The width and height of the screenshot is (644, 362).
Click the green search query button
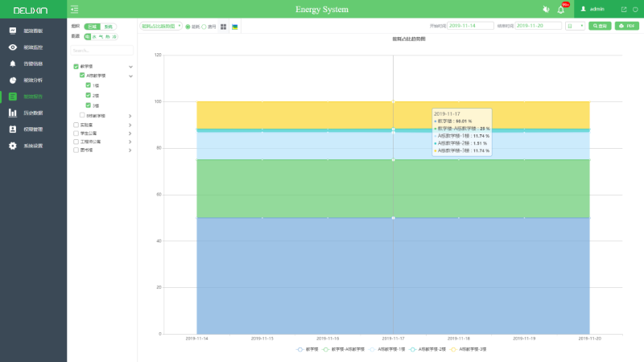pos(600,27)
